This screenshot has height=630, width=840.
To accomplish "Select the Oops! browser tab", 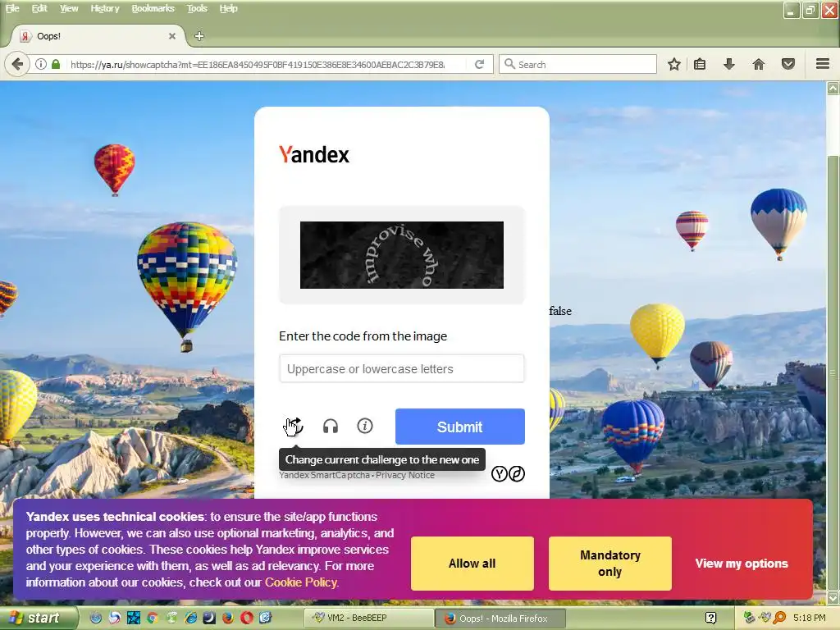I will 98,36.
